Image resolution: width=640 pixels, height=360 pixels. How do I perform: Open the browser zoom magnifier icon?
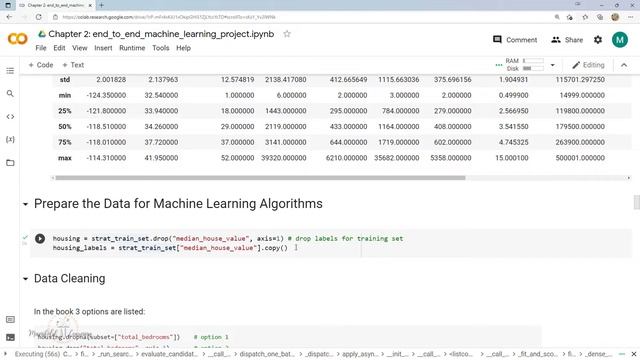(x=557, y=17)
